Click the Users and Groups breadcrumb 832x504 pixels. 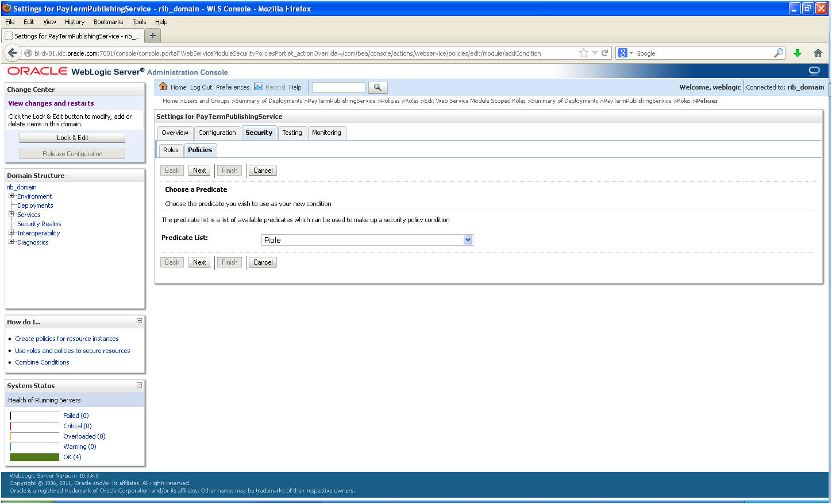tap(206, 101)
